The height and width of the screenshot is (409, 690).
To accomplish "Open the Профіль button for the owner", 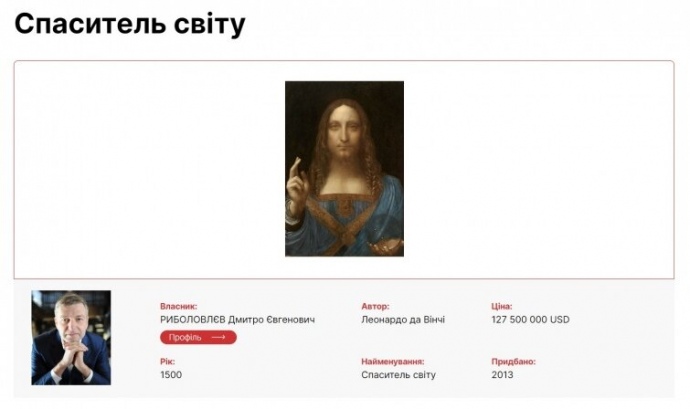I will click(198, 338).
